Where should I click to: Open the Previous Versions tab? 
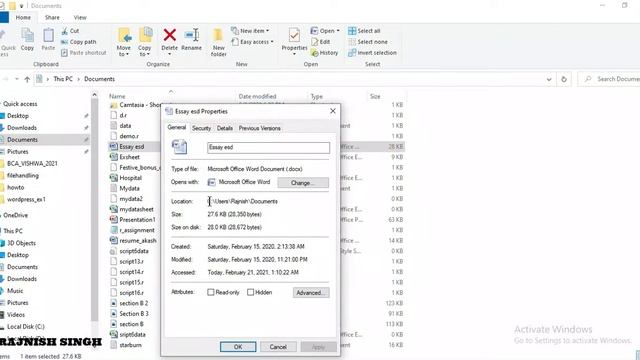pos(260,128)
